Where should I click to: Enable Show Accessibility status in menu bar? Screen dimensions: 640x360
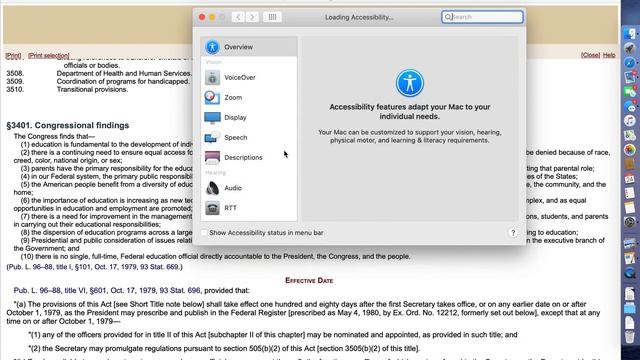click(204, 233)
